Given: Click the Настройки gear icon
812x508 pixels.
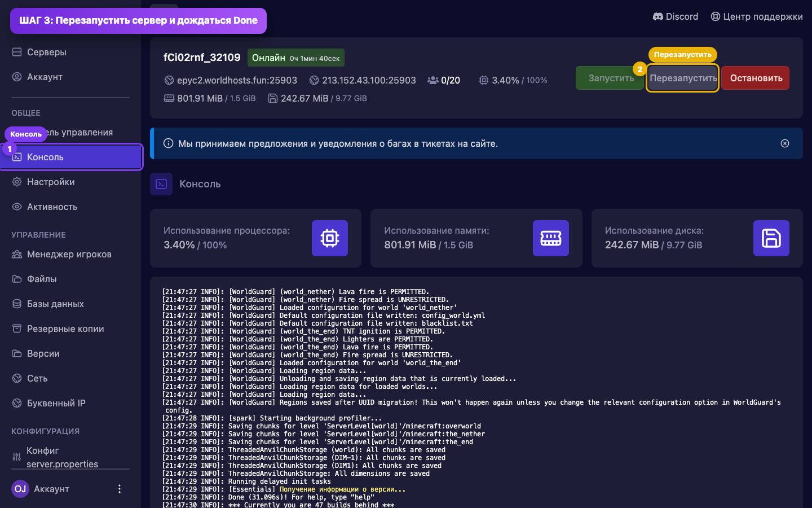Looking at the screenshot, I should point(17,182).
